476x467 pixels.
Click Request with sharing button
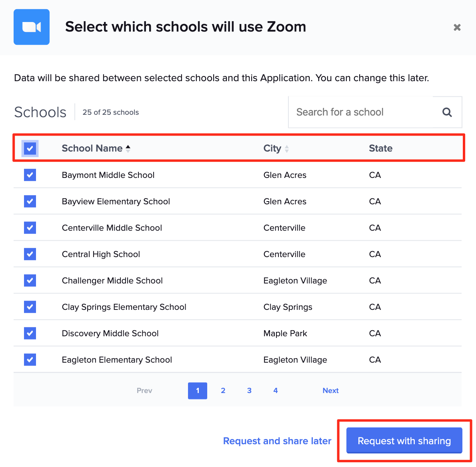(404, 441)
